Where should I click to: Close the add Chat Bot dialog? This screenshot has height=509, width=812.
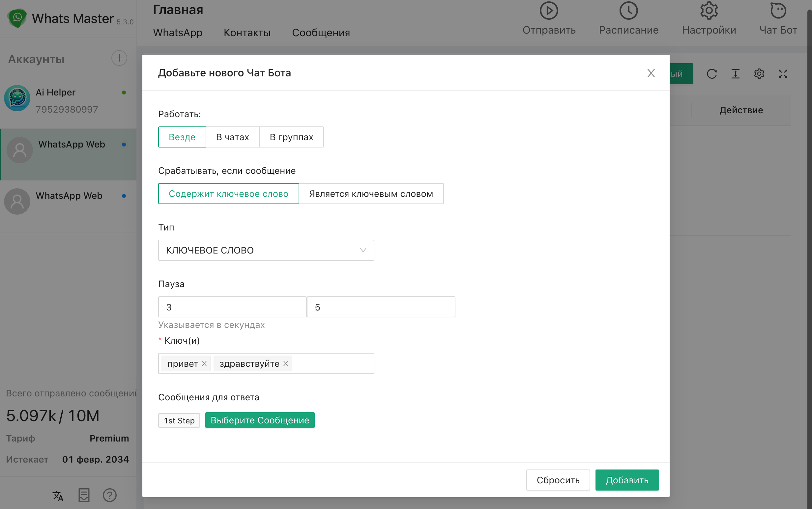[651, 73]
